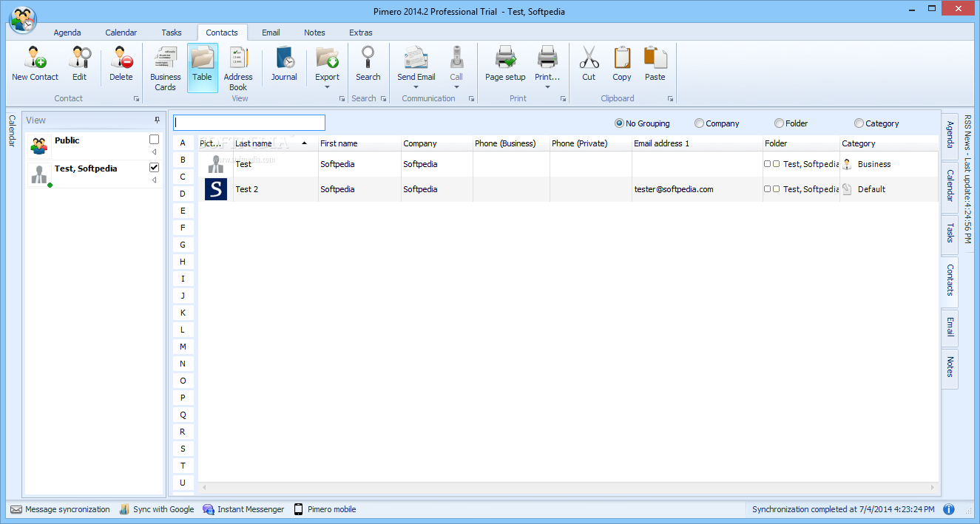Group contacts by Company

tap(699, 123)
